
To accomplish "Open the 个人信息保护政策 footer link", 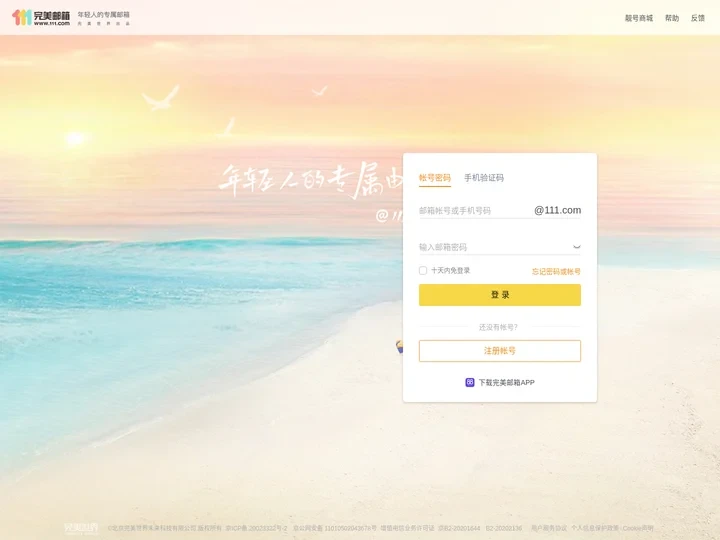I will tap(595, 528).
